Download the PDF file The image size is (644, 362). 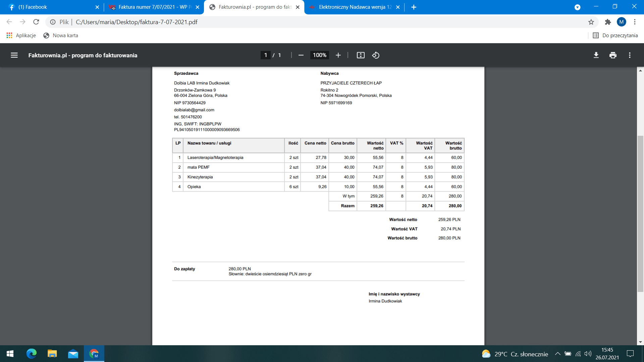(596, 55)
